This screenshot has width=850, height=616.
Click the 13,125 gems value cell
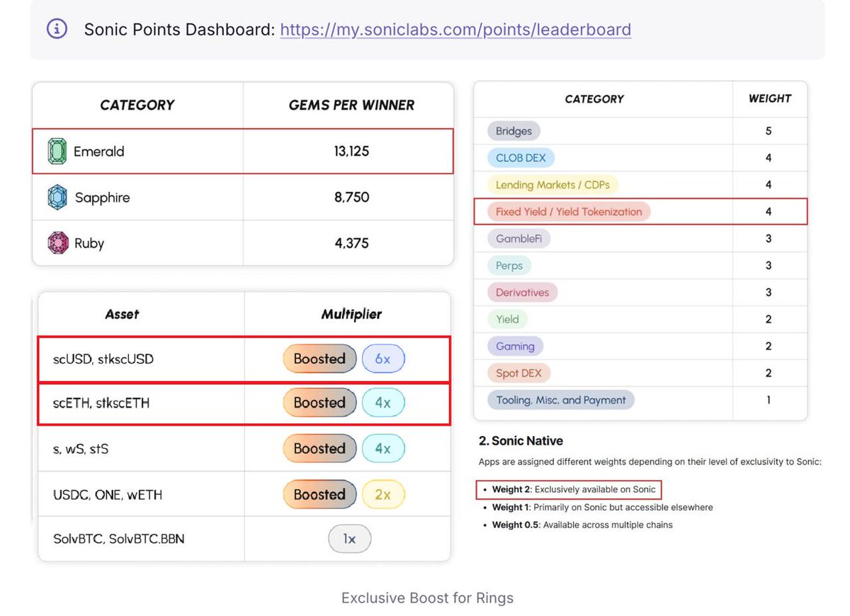[348, 152]
